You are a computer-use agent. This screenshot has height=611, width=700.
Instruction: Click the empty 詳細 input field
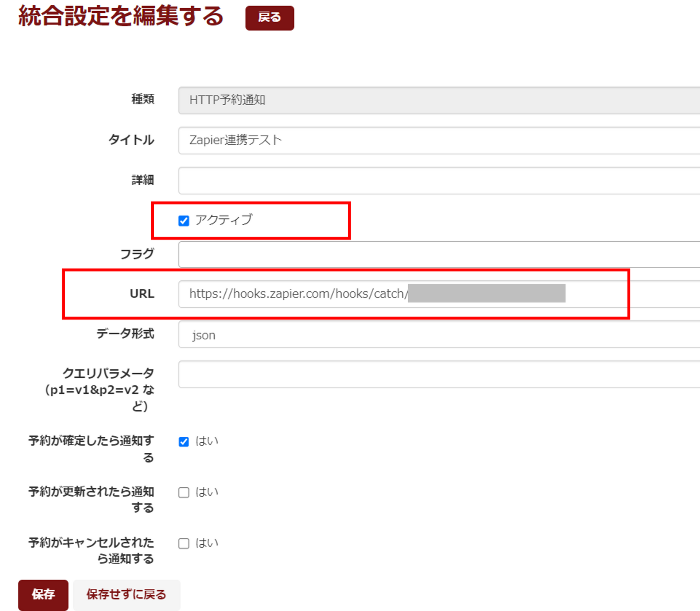coord(437,180)
